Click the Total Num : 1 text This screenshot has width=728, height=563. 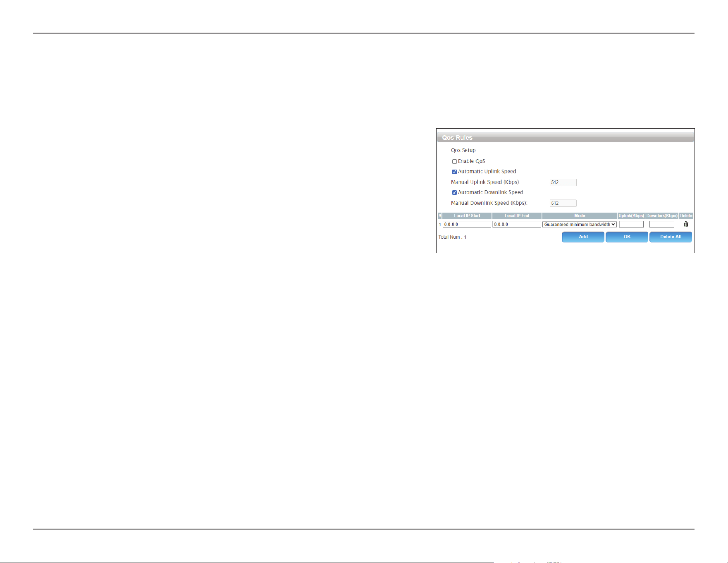[x=452, y=237]
